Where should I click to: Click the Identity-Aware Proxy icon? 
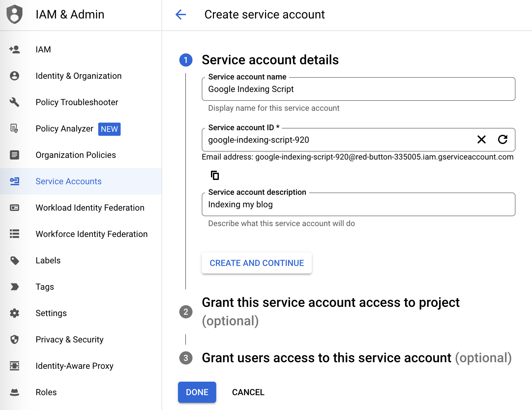click(15, 366)
